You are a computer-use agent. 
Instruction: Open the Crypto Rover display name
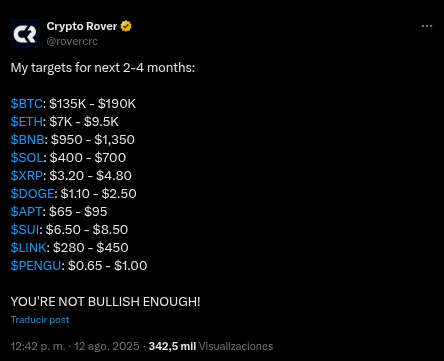click(x=82, y=26)
